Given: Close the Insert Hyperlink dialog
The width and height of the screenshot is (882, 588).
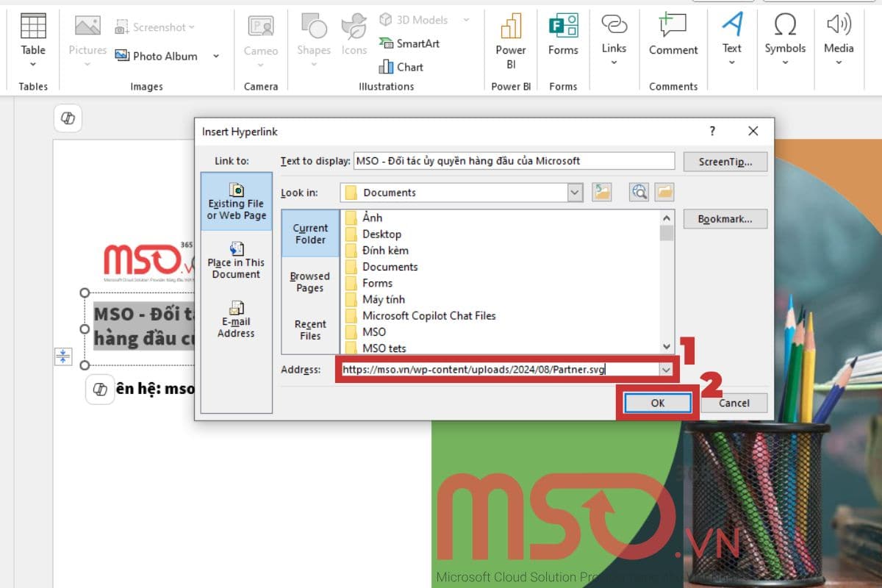Looking at the screenshot, I should click(753, 131).
